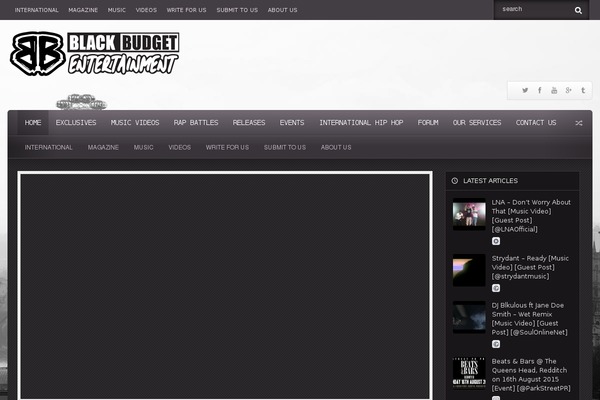Open the Exclusives menu item
Viewport: 600px width, 400px height.
pos(76,122)
